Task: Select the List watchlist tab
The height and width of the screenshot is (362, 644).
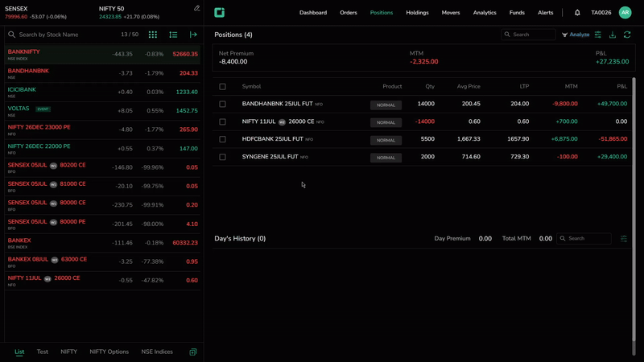Action: (x=19, y=352)
